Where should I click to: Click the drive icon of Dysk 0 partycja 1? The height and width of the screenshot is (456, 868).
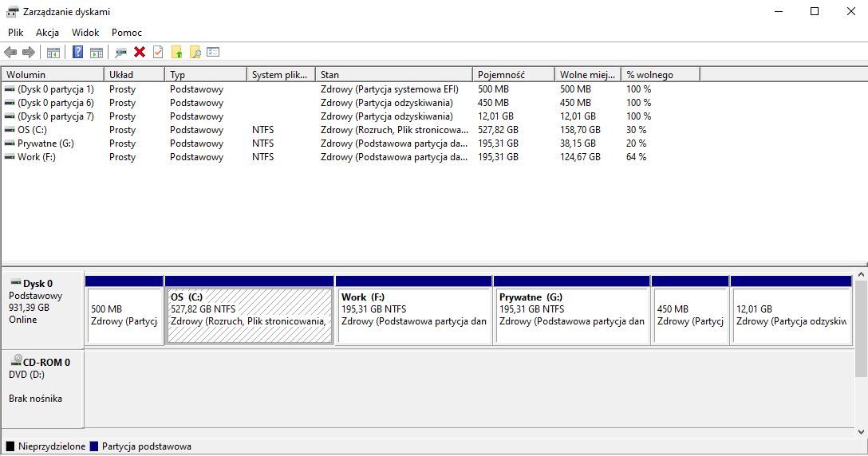click(10, 89)
